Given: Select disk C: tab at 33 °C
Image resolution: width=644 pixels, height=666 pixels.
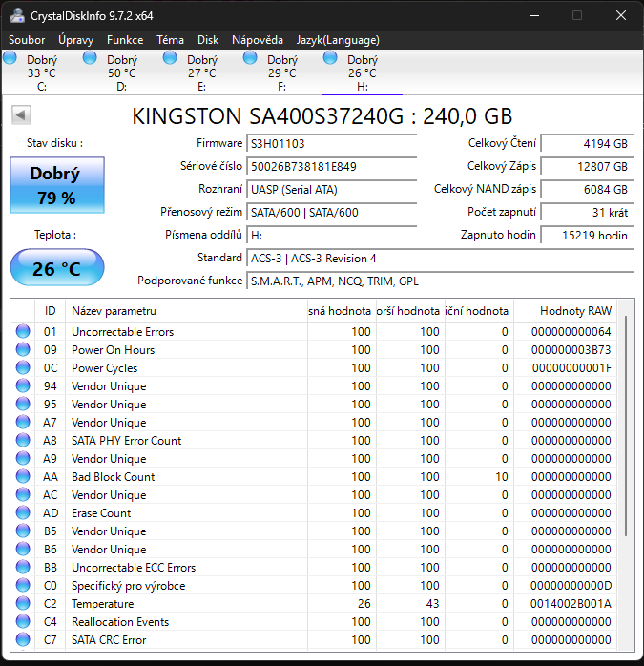Looking at the screenshot, I should [42, 73].
